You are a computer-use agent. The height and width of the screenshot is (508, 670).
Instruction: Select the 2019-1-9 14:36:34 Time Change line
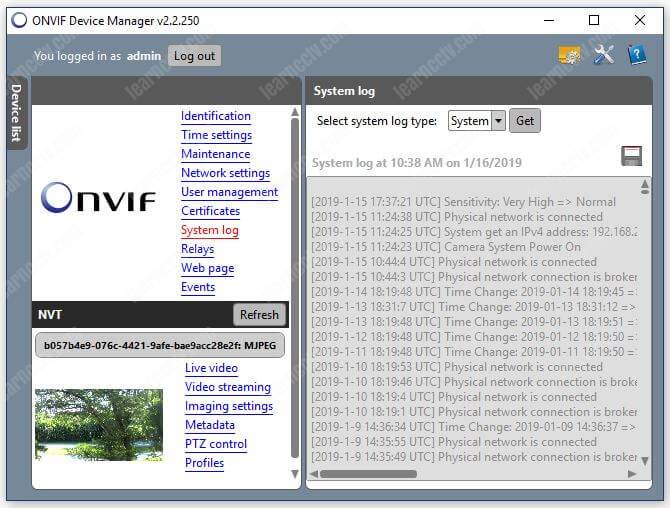click(474, 427)
